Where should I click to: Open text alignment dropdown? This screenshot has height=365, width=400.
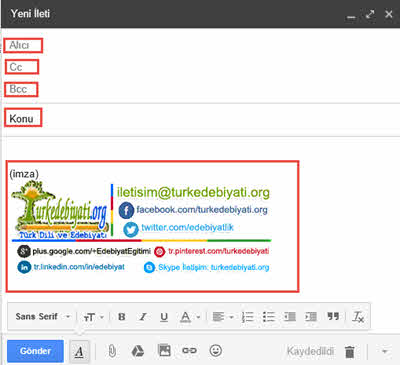[x=223, y=317]
